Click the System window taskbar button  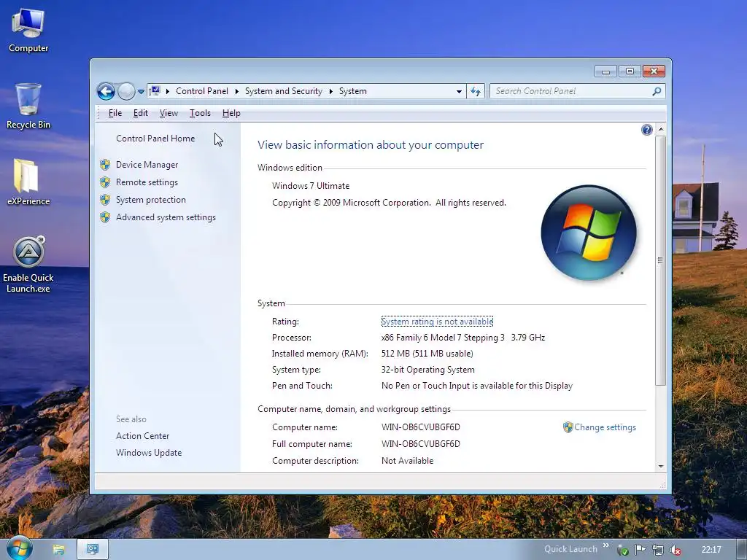coord(93,550)
